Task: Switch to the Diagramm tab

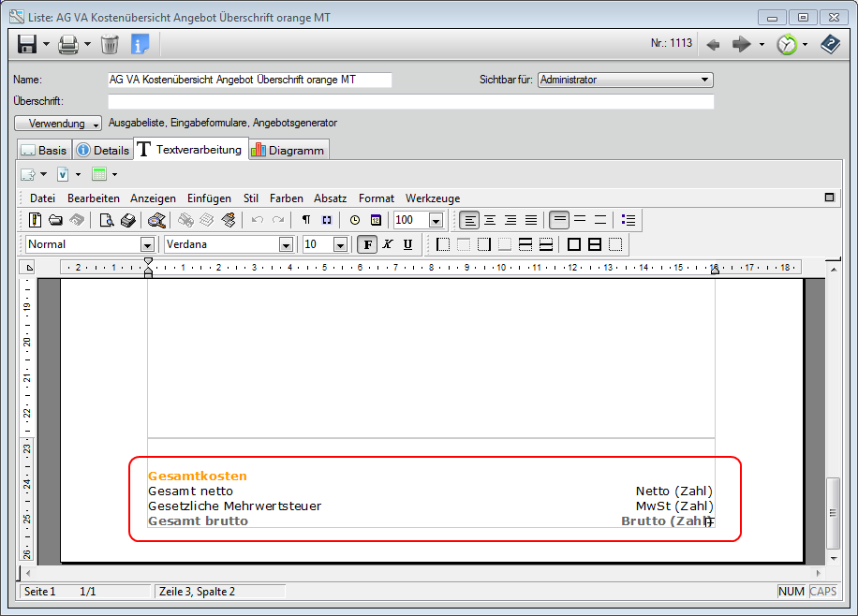Action: click(x=288, y=150)
